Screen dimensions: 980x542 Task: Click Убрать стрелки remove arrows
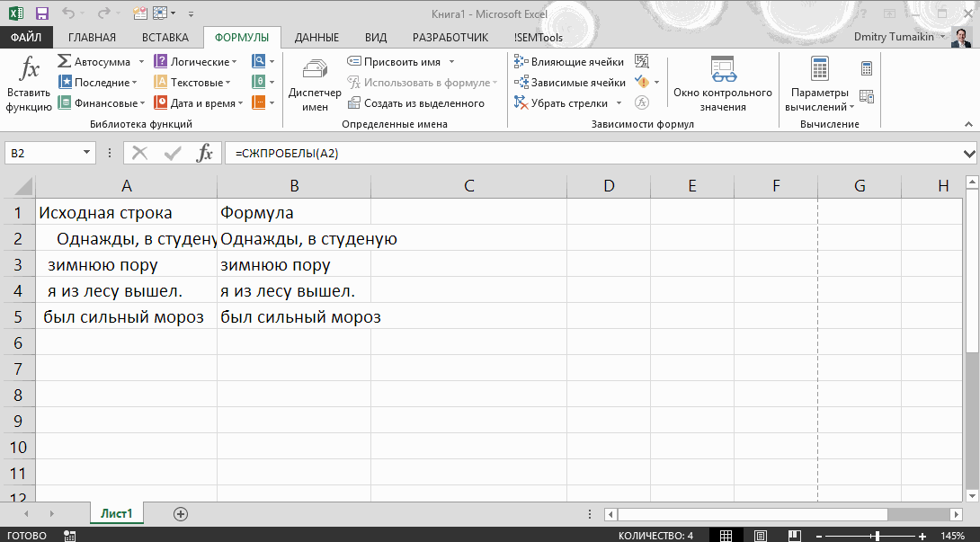point(561,103)
